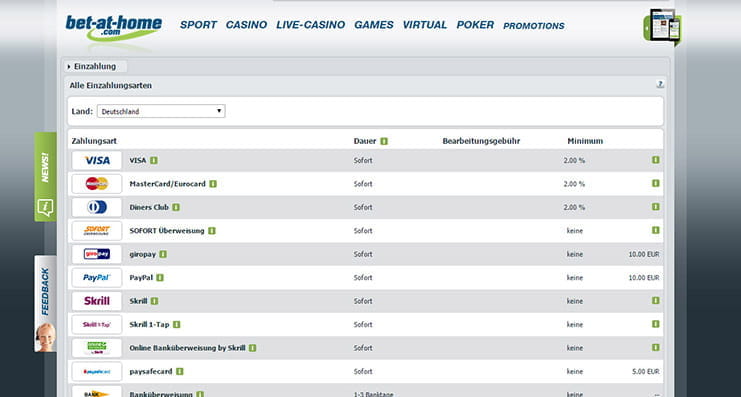Select the paysafecard payment method
The width and height of the screenshot is (741, 397).
click(151, 371)
